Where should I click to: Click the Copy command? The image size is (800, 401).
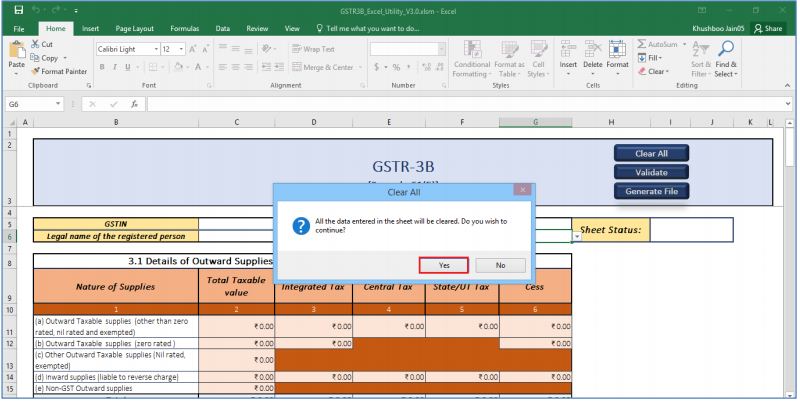click(x=45, y=58)
